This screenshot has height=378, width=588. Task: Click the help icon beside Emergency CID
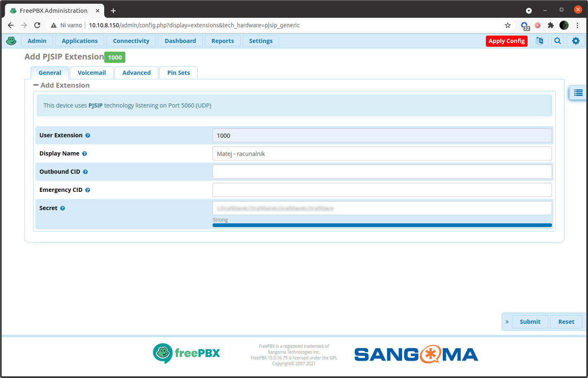(87, 190)
